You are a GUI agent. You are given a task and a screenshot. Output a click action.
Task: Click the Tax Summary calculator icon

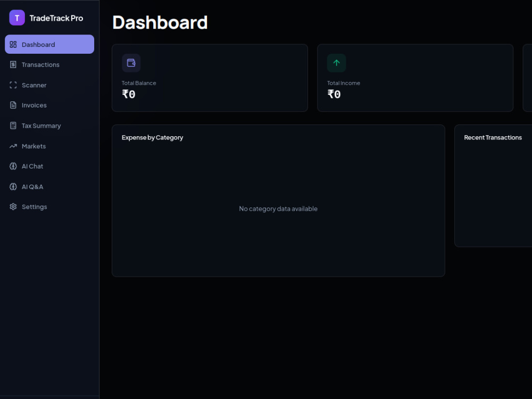click(13, 126)
